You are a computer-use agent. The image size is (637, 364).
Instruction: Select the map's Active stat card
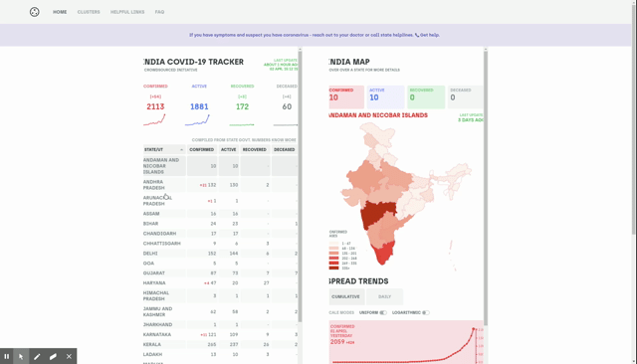click(385, 97)
